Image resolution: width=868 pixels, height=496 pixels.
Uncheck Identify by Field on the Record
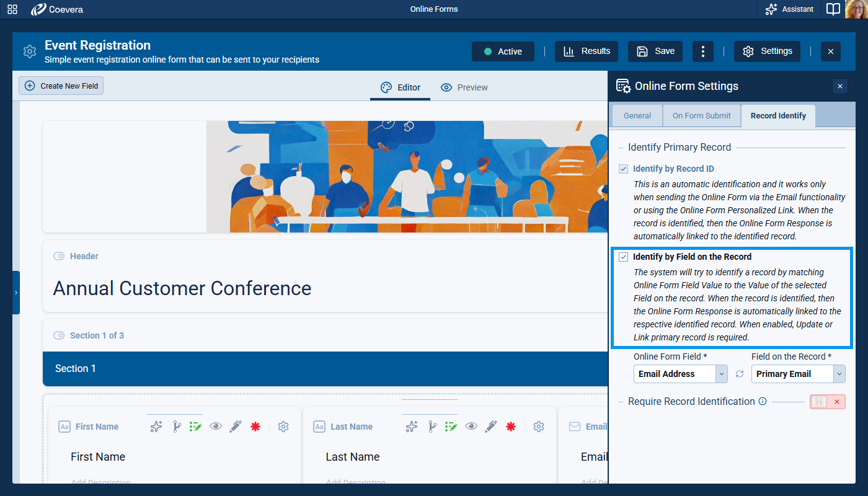click(x=624, y=257)
